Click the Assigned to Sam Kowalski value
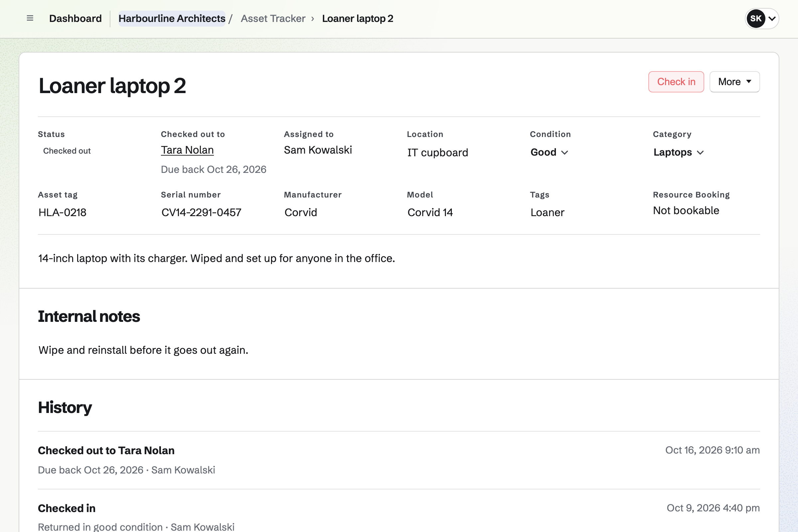798x532 pixels. point(318,150)
